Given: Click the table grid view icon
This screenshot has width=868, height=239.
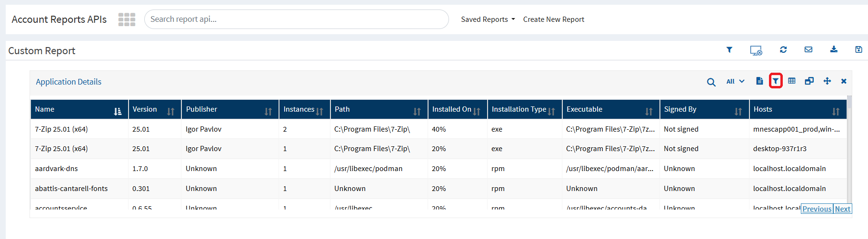Looking at the screenshot, I should coord(792,81).
